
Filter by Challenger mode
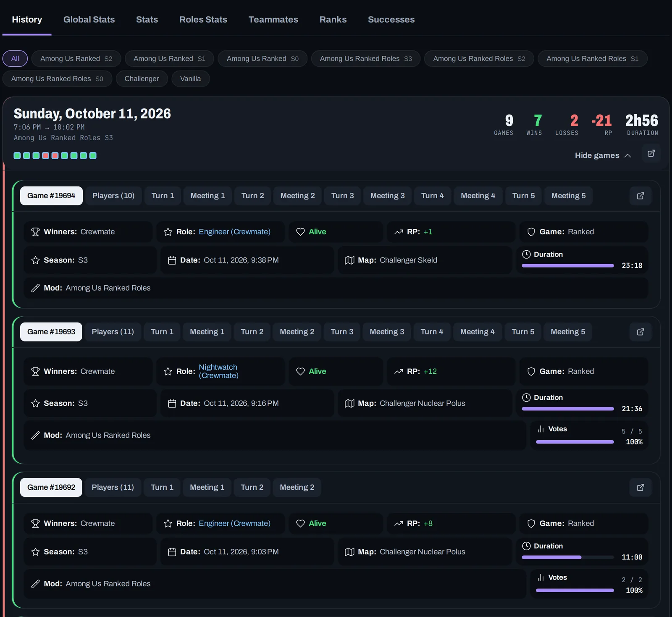pos(142,79)
